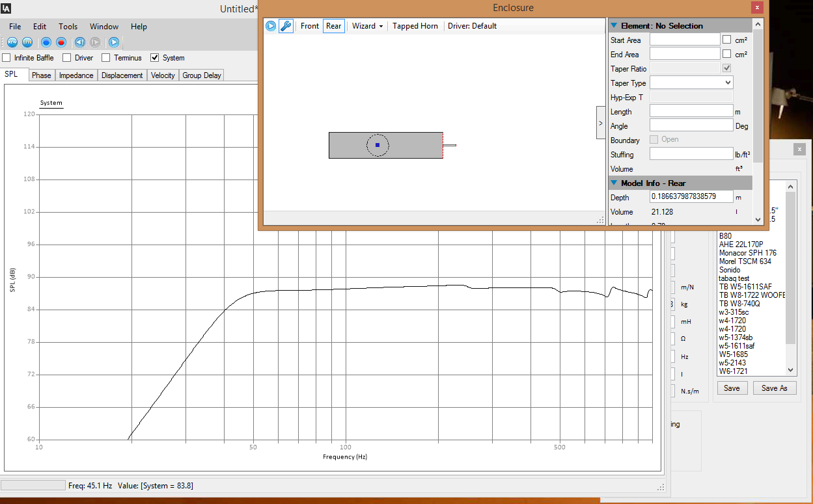Switch to the Impedance tab

click(76, 75)
